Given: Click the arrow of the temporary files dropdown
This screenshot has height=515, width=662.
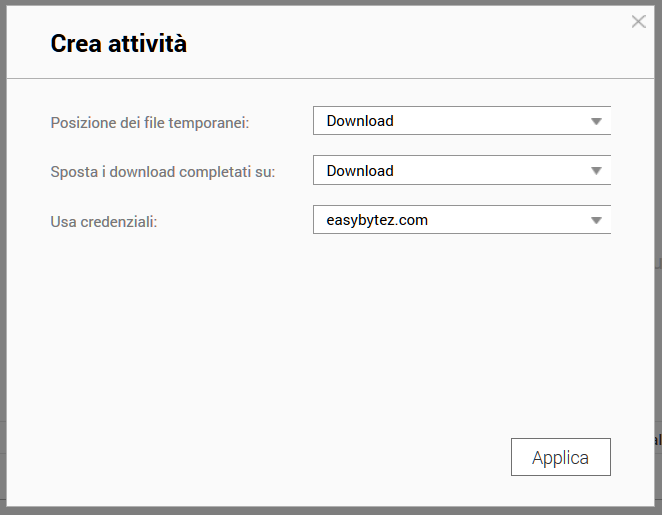Looking at the screenshot, I should (x=596, y=121).
